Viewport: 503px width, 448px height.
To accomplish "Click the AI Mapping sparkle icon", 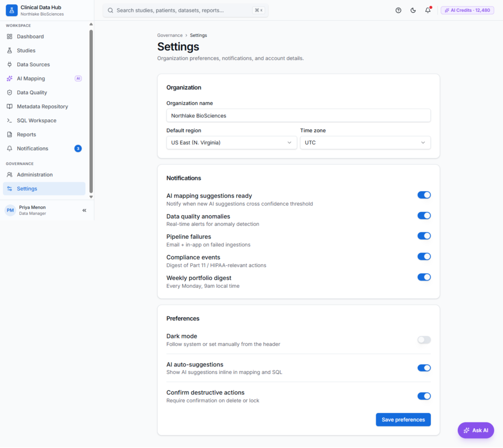I will tap(10, 79).
